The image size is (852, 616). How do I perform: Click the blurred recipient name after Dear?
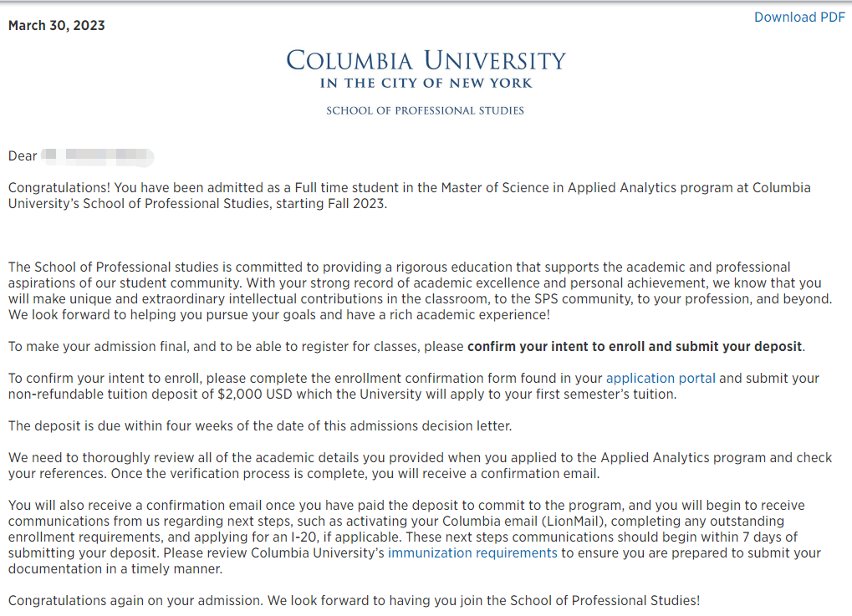97,156
